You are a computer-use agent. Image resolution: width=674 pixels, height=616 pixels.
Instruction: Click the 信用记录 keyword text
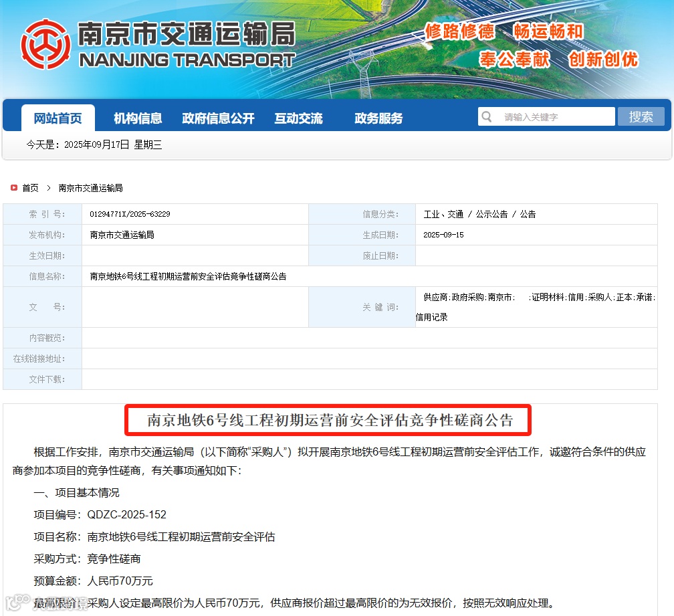pos(431,317)
